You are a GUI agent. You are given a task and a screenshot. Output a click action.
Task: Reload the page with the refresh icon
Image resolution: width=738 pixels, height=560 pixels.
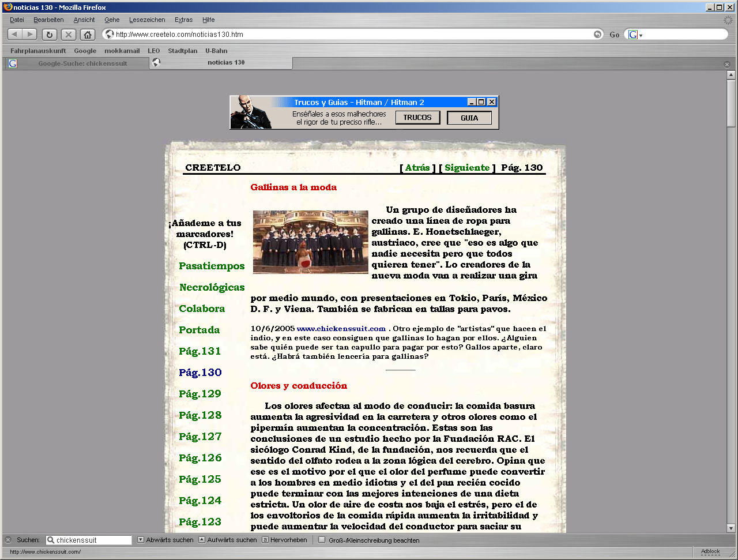click(49, 35)
